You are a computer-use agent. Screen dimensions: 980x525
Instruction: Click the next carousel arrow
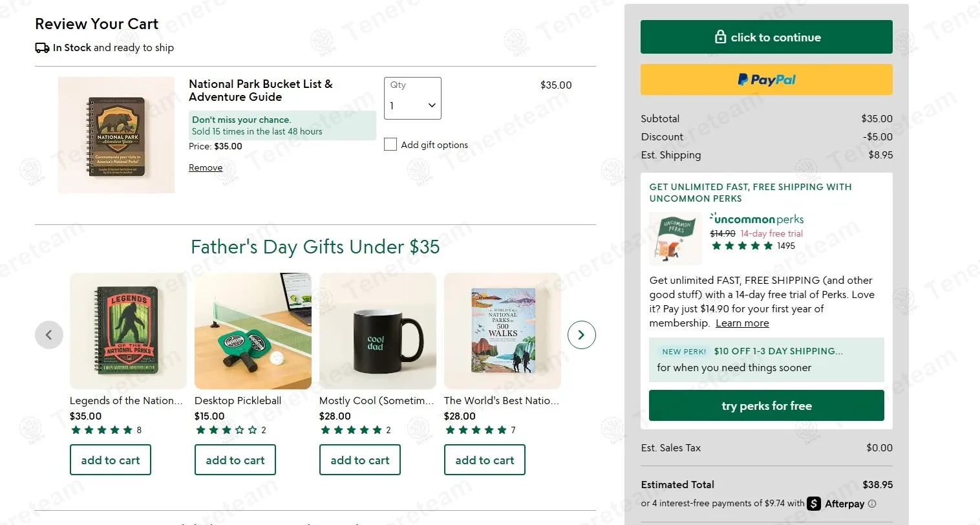(x=581, y=335)
